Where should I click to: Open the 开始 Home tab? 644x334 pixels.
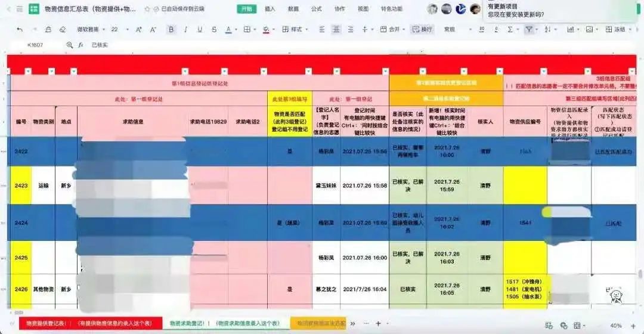pos(246,8)
